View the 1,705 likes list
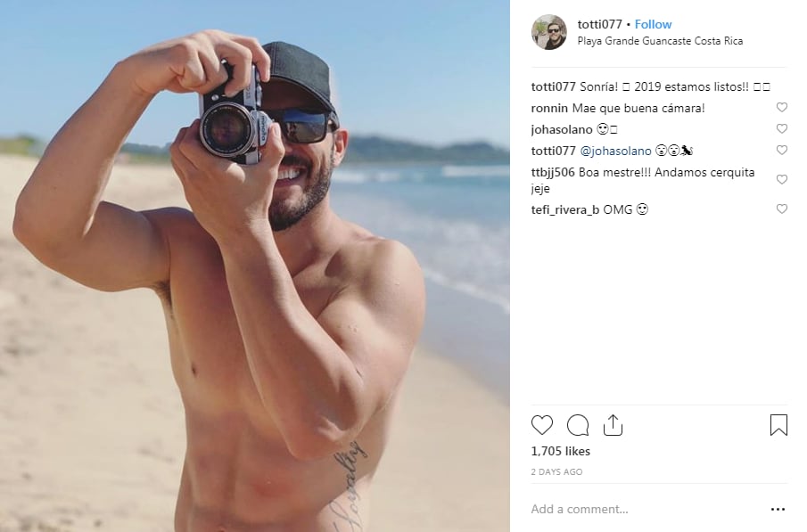This screenshot has width=807, height=532. coord(560,451)
